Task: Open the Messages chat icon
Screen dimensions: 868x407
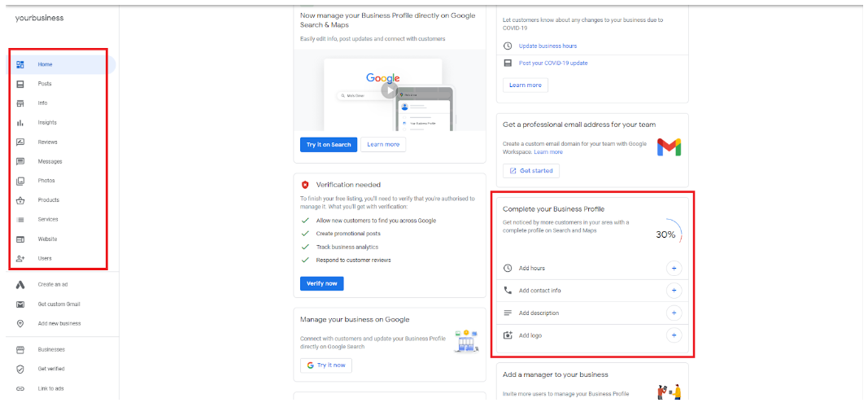Action: pos(20,162)
